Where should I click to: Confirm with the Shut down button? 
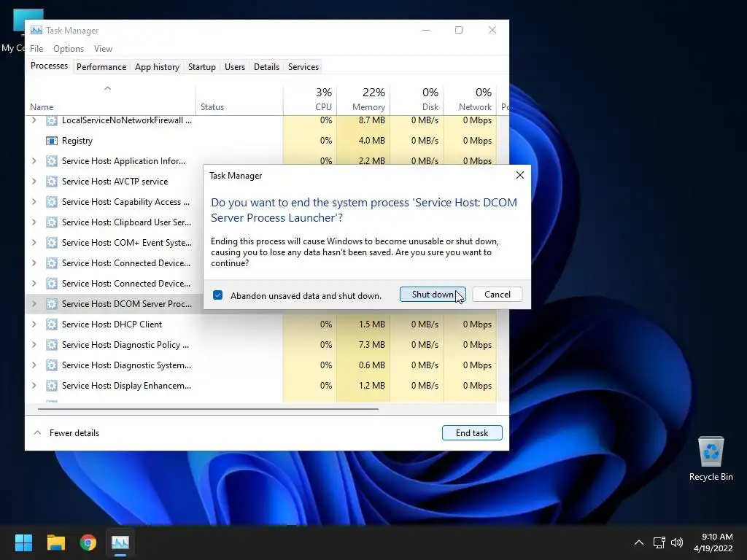tap(433, 295)
